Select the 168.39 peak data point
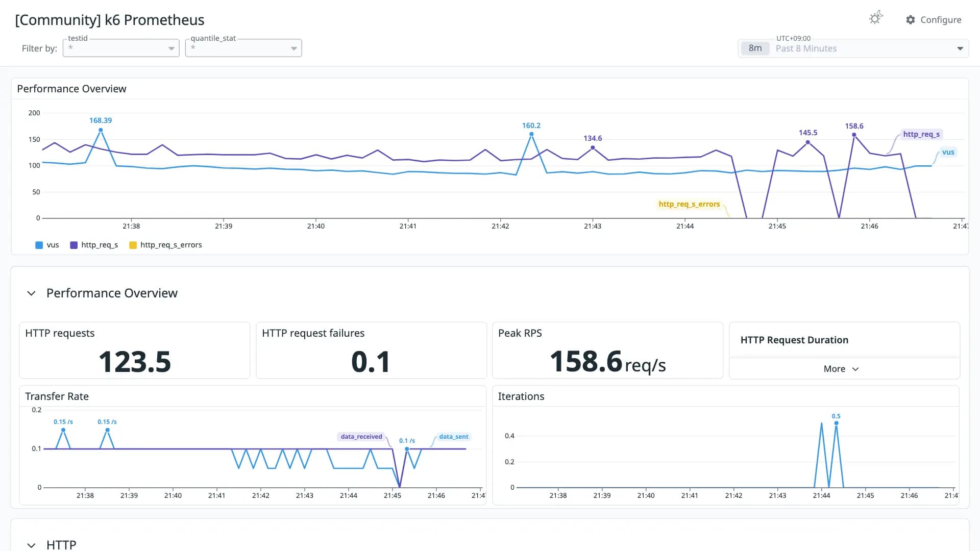The width and height of the screenshot is (980, 551). tap(101, 130)
